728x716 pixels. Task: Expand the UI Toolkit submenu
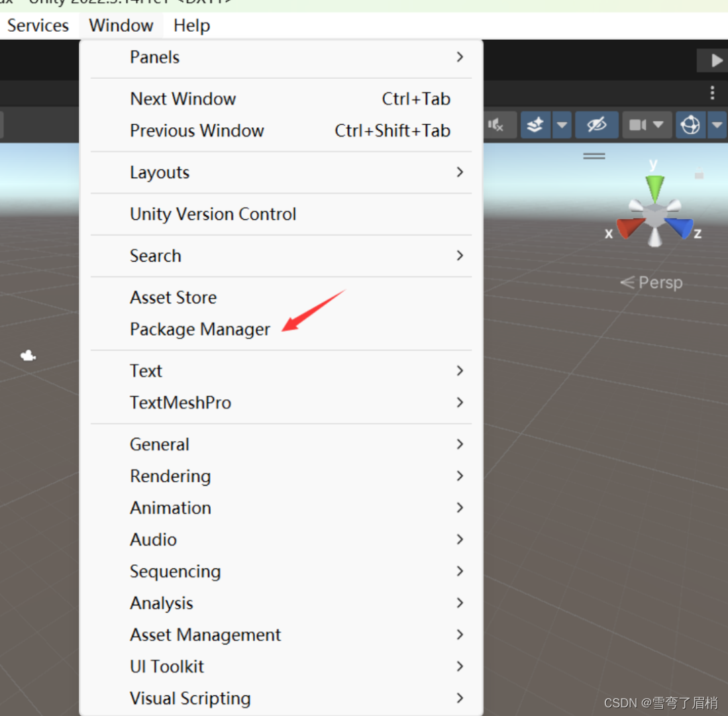282,666
